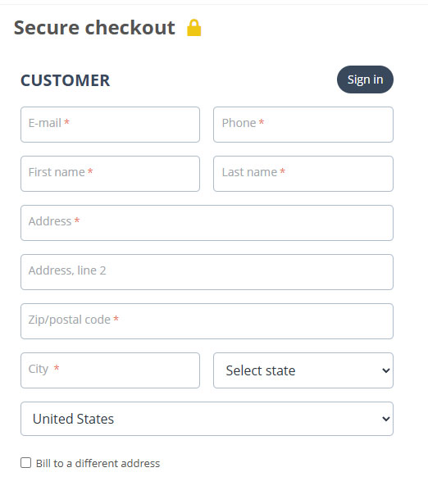Screen dimensions: 428x504
Task: Click the Address, line 2 field
Action: coord(207,272)
